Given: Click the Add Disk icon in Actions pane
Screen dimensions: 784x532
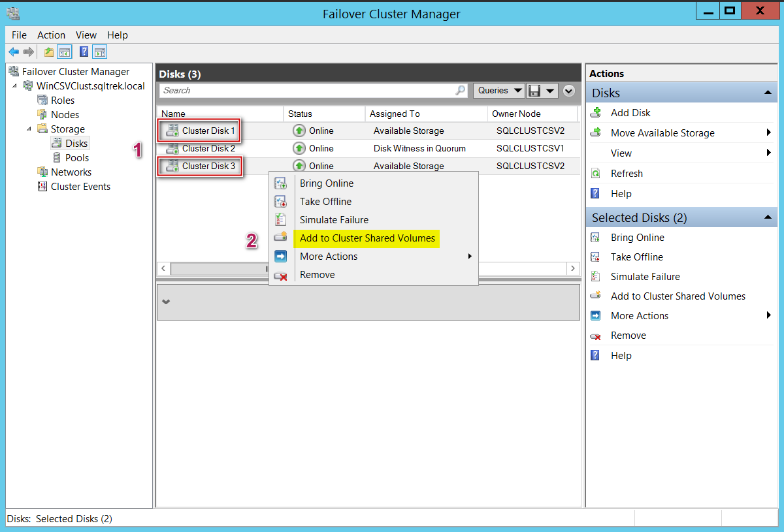Looking at the screenshot, I should tap(595, 113).
